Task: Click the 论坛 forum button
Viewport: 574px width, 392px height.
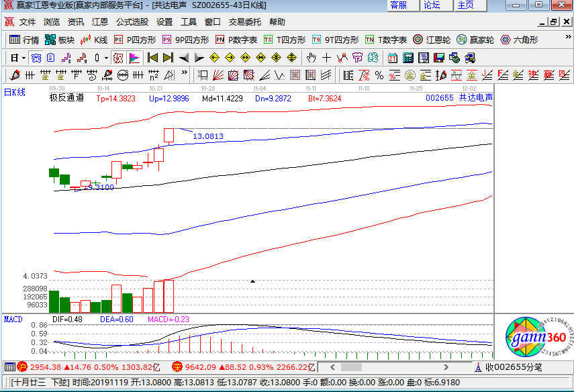Action: [x=436, y=5]
